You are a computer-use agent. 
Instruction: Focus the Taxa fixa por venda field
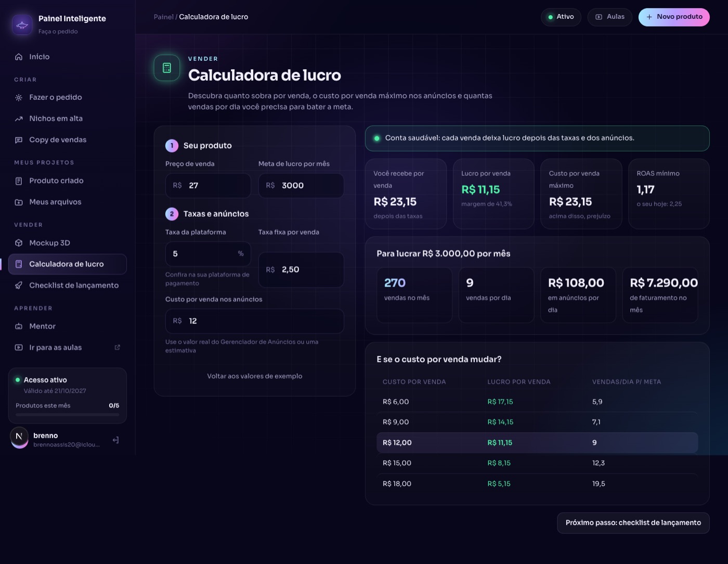click(x=301, y=270)
